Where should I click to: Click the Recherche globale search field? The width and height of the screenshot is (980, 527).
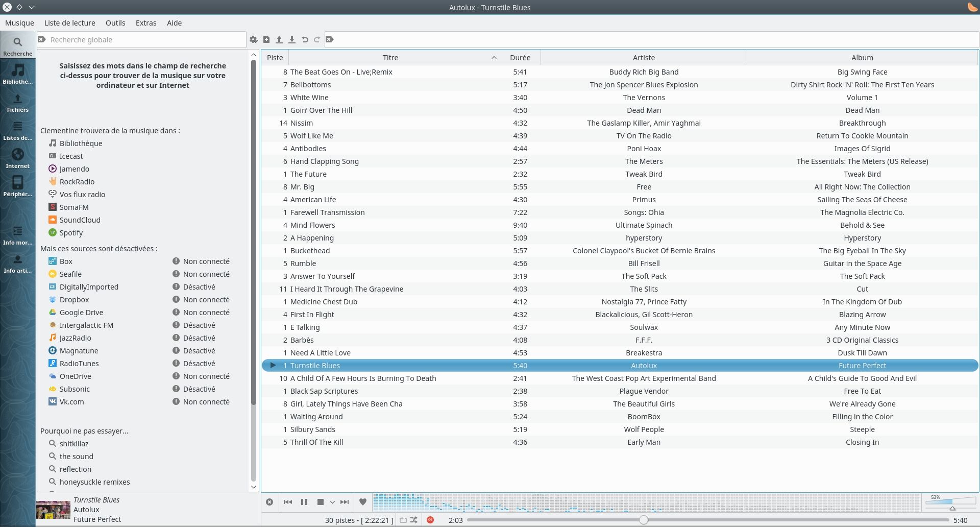tap(141, 40)
